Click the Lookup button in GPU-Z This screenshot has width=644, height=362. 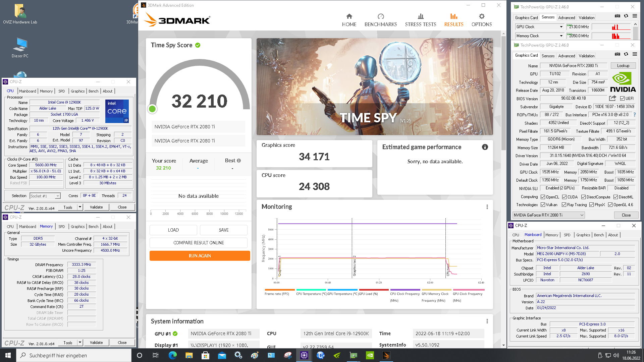coord(623,66)
